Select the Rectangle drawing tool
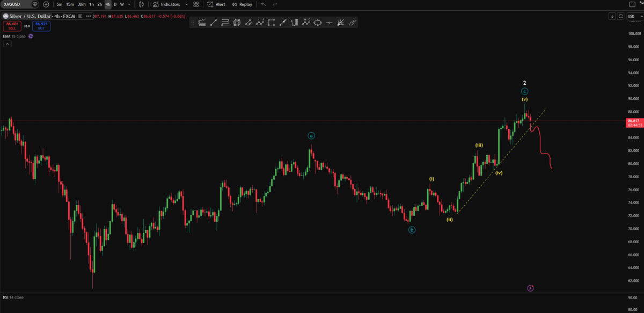Screen dimensions: 644x313 pos(271,23)
